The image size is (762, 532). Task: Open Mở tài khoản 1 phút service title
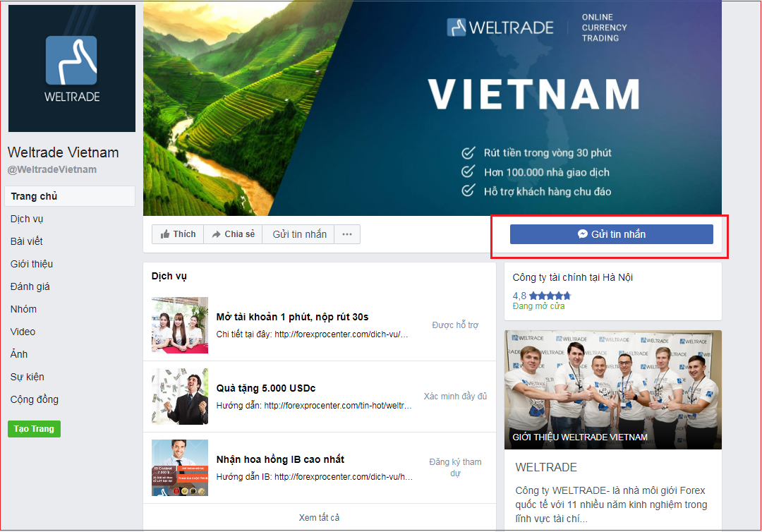point(292,318)
